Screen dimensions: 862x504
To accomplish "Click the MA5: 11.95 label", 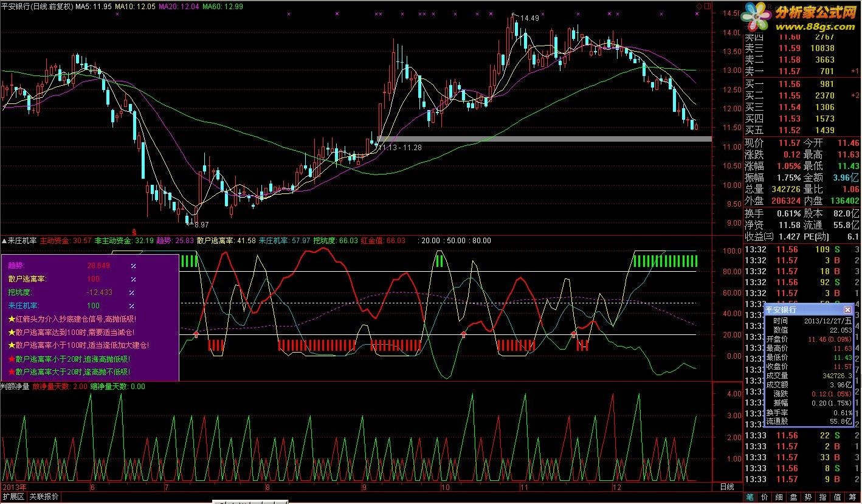I will coord(94,6).
